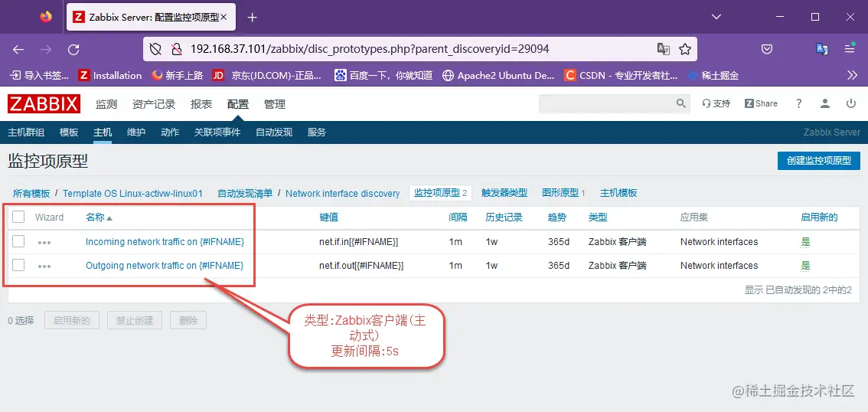Open the 京东 JD.COM bookmark
This screenshot has width=868, height=412.
[x=267, y=75]
